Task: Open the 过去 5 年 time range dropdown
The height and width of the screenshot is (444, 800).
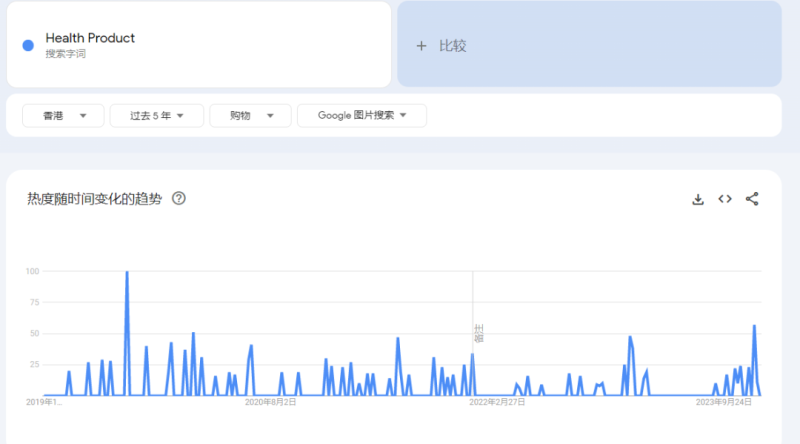Action: tap(157, 116)
